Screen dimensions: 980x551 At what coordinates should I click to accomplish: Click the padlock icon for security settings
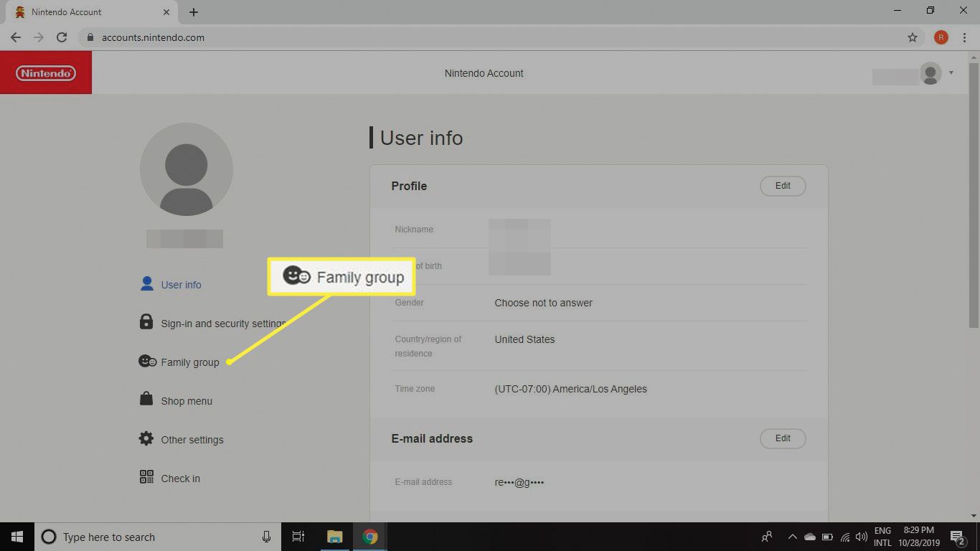(146, 322)
